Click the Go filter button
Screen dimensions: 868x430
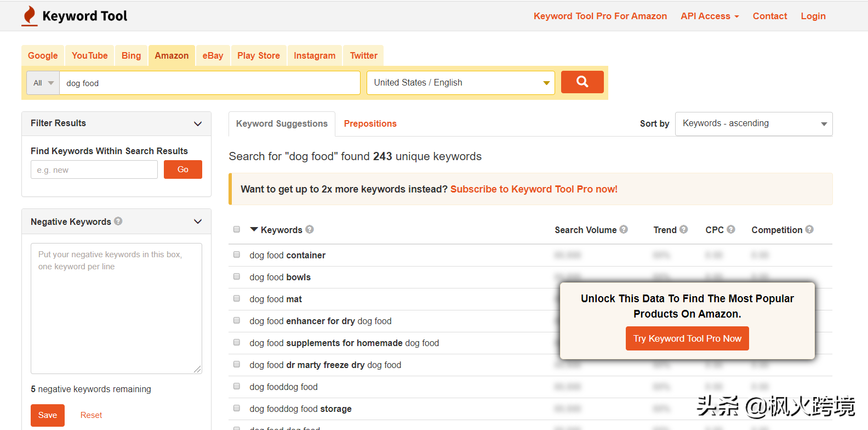(183, 169)
